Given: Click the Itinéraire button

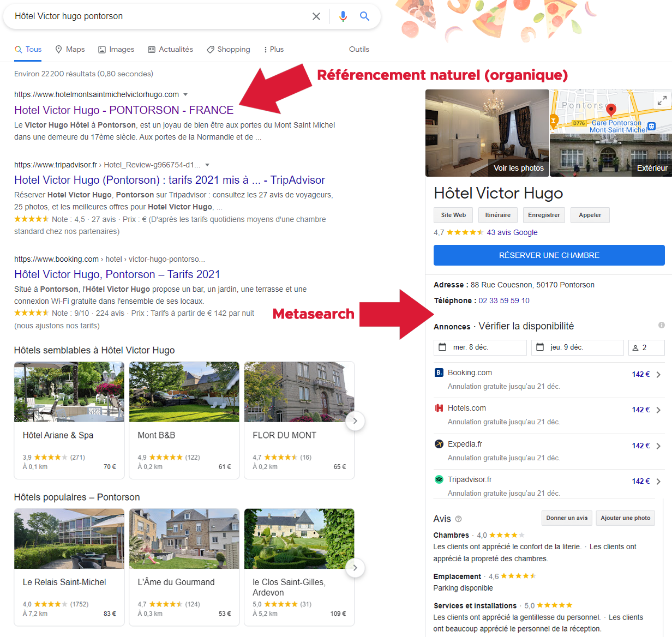Looking at the screenshot, I should tap(498, 215).
